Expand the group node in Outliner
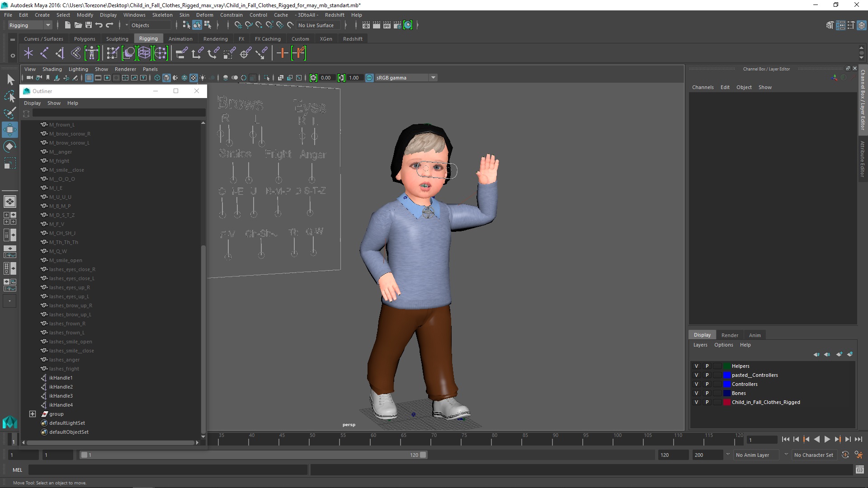The width and height of the screenshot is (868, 488). 33,414
